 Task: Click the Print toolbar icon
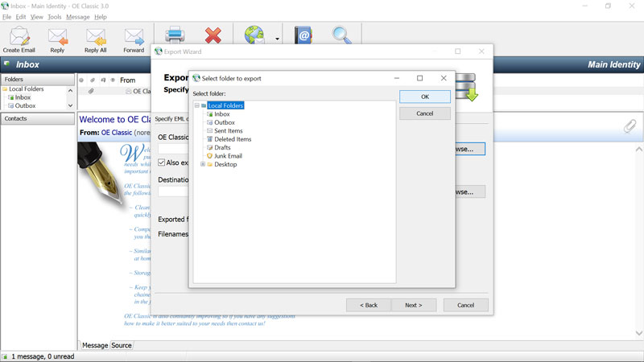click(175, 35)
